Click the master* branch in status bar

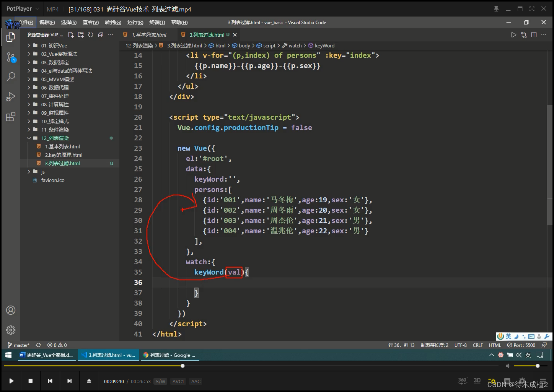[x=18, y=345]
